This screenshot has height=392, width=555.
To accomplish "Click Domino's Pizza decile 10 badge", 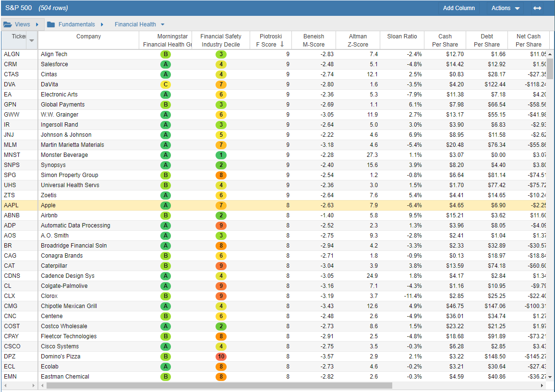I will tap(221, 356).
